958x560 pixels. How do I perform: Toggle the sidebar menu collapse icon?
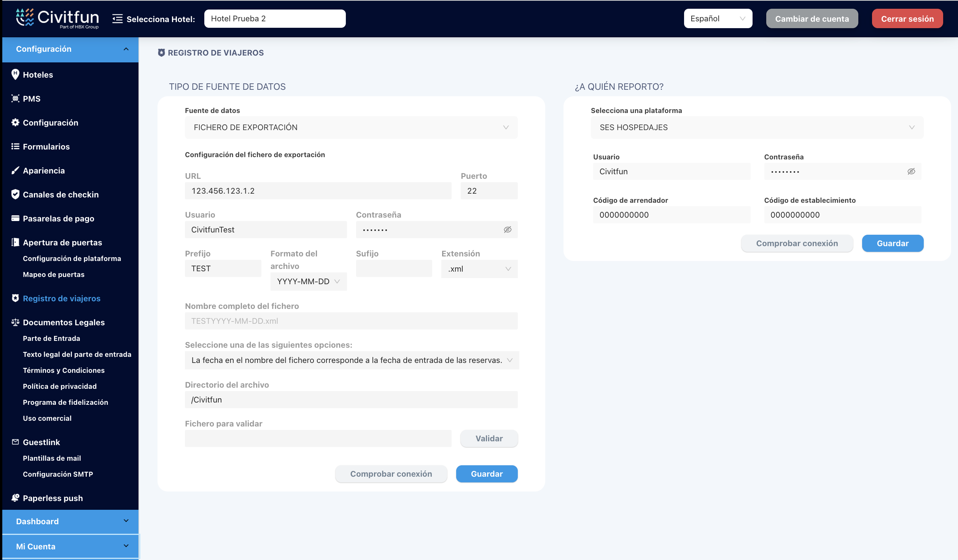[117, 19]
